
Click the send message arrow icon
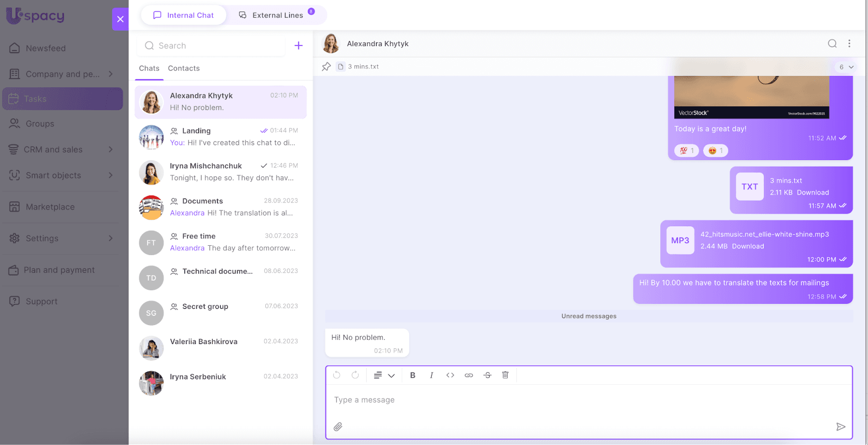(x=840, y=427)
